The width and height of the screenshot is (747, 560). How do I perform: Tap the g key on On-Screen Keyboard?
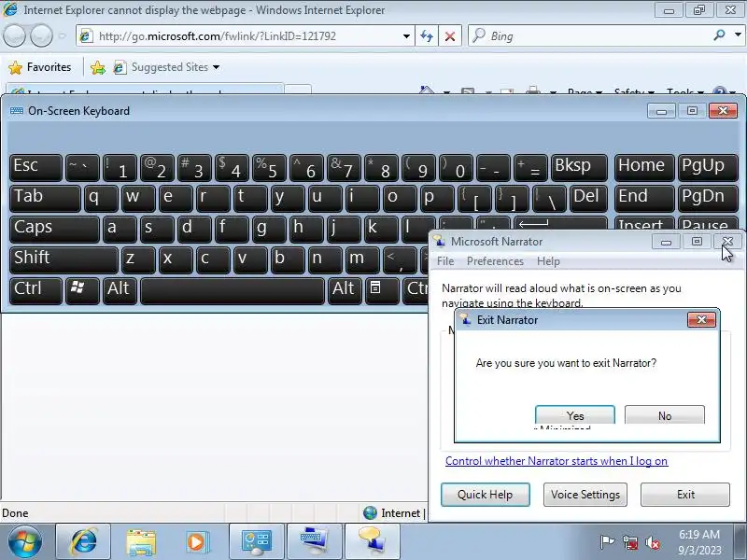[x=269, y=229]
